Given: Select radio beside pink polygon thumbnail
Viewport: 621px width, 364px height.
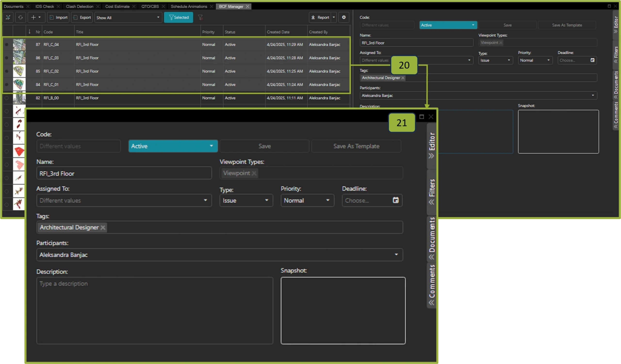Looking at the screenshot, I should pos(7,164).
